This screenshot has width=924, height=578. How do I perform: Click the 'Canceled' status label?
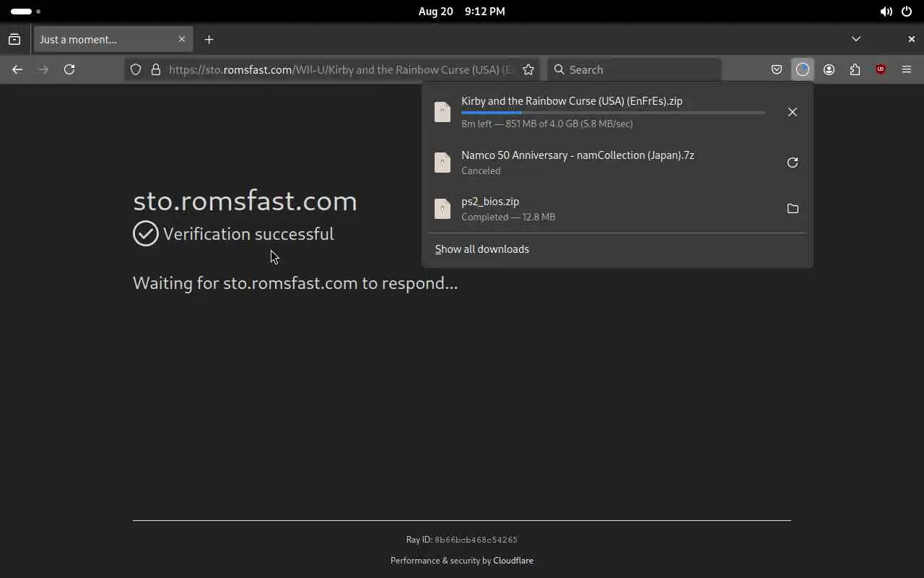tap(481, 171)
